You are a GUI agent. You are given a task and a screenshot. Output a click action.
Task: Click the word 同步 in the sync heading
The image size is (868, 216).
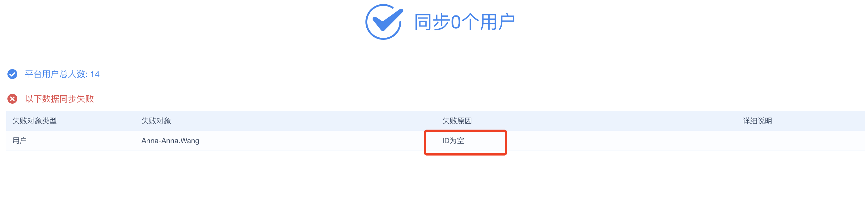[x=432, y=22]
